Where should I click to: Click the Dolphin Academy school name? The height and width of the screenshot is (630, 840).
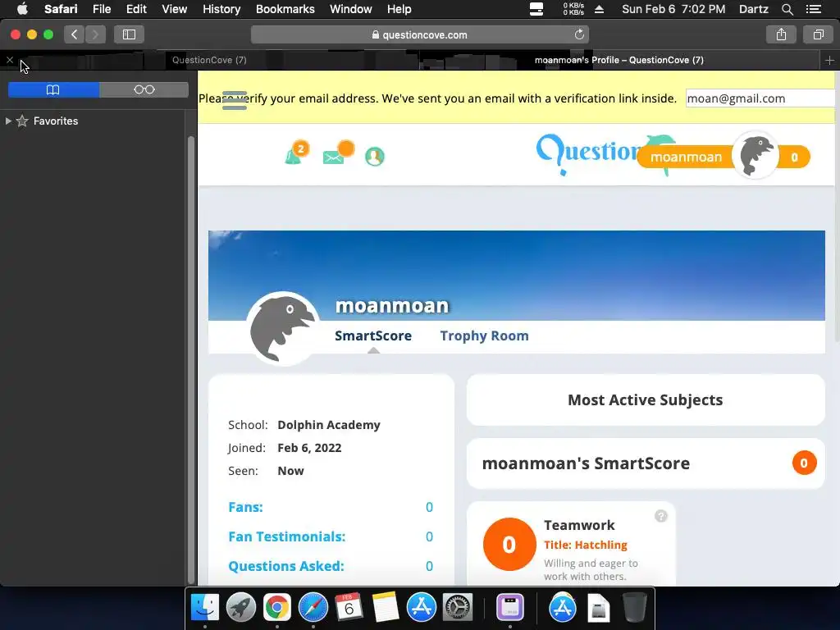point(329,425)
